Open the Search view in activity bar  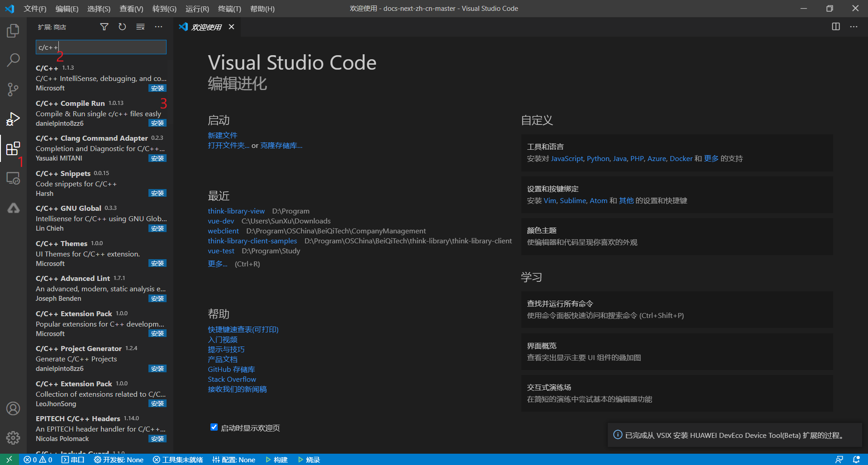click(13, 60)
